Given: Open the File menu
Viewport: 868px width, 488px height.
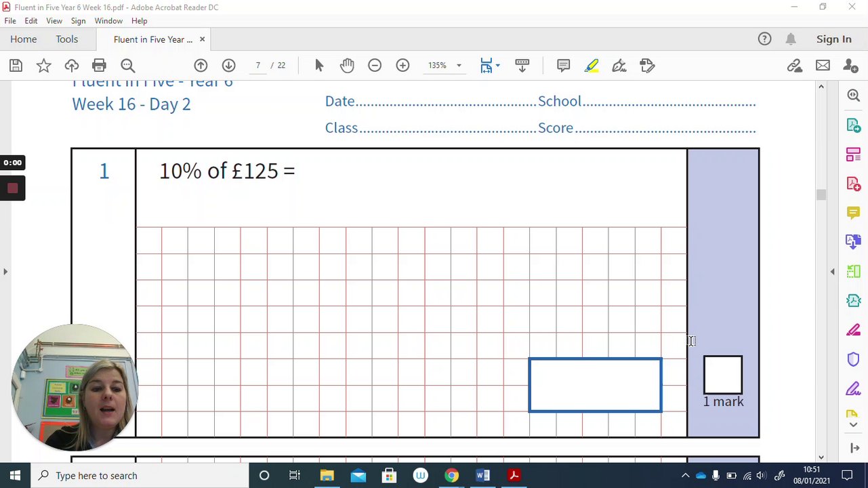Looking at the screenshot, I should (10, 21).
